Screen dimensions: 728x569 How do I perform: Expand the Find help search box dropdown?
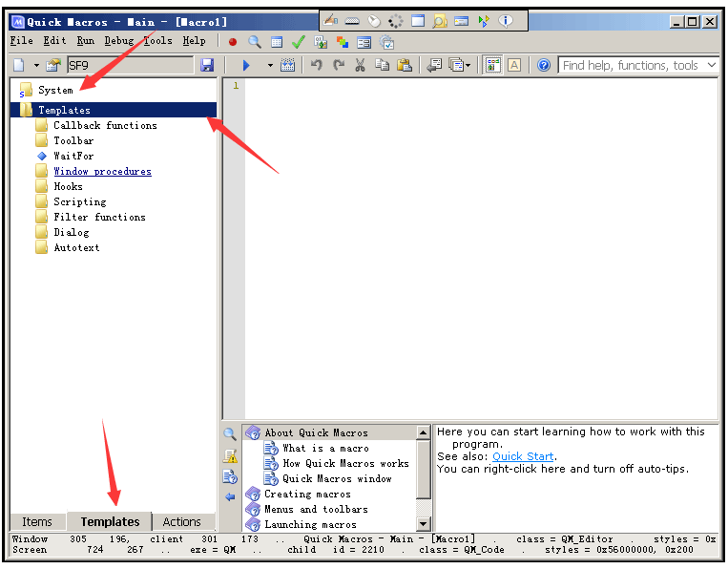pos(712,65)
